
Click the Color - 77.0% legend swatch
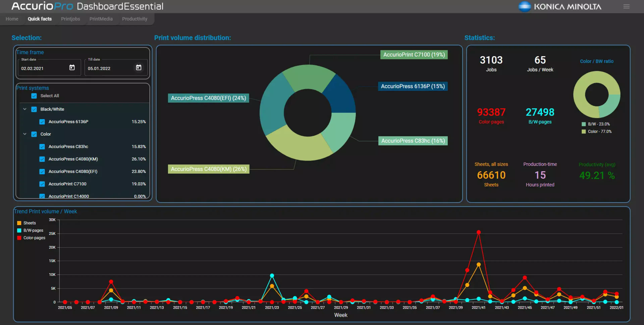pos(583,132)
